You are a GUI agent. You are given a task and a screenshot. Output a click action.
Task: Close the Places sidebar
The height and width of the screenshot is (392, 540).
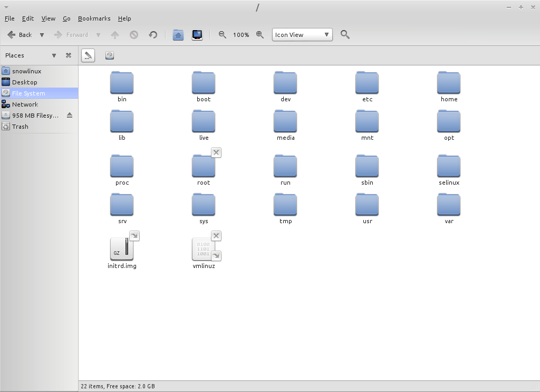click(69, 55)
